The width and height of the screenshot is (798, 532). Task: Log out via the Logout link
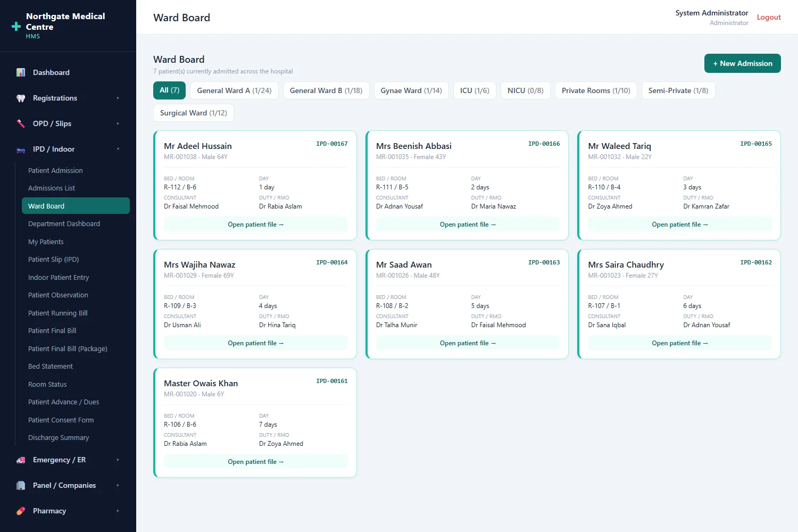[769, 17]
